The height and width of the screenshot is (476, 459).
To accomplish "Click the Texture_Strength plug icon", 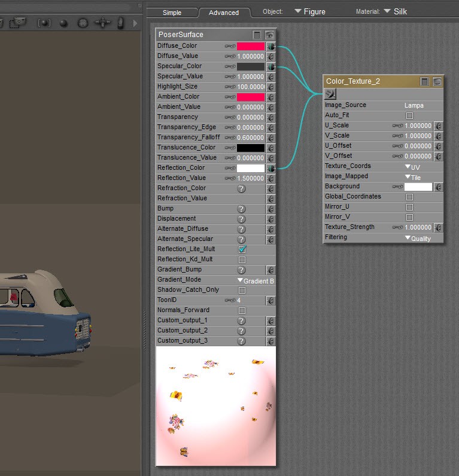I will 438,228.
